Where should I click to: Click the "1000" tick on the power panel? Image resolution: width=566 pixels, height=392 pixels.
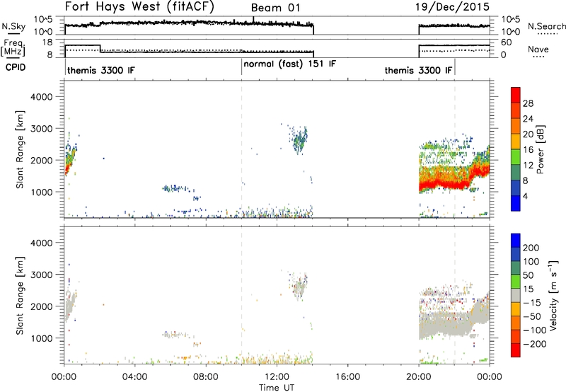coord(41,192)
